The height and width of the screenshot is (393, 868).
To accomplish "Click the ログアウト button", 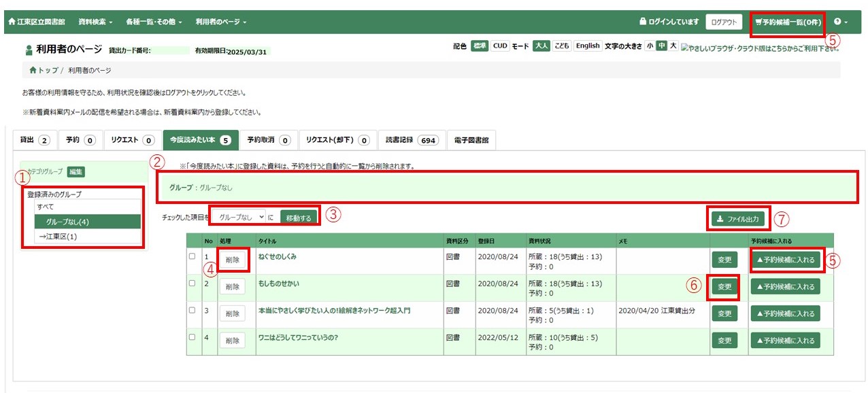I will coord(723,22).
